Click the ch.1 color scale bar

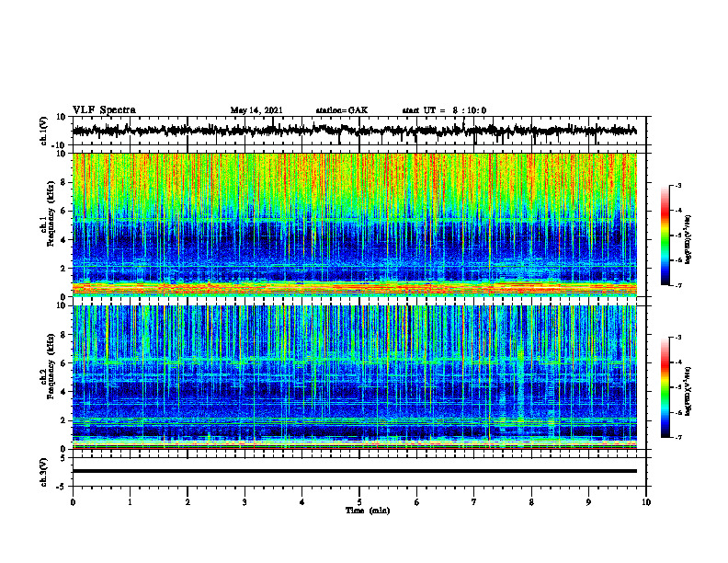pos(665,236)
